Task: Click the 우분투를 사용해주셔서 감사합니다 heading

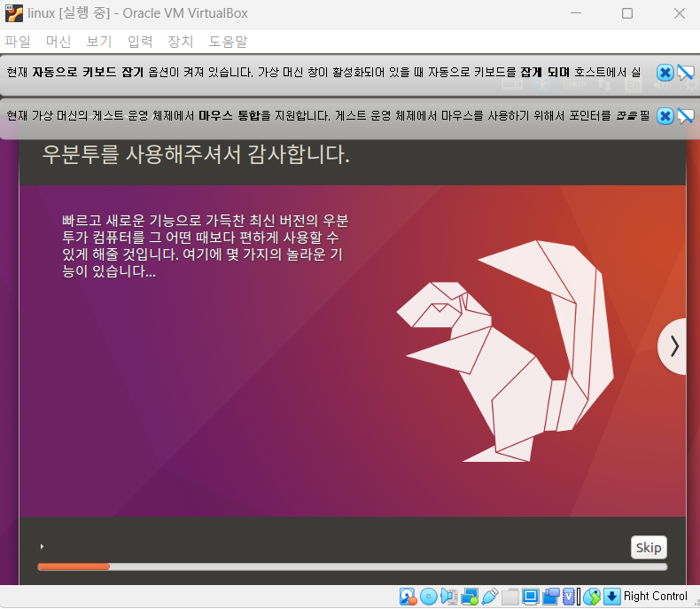Action: click(x=196, y=154)
